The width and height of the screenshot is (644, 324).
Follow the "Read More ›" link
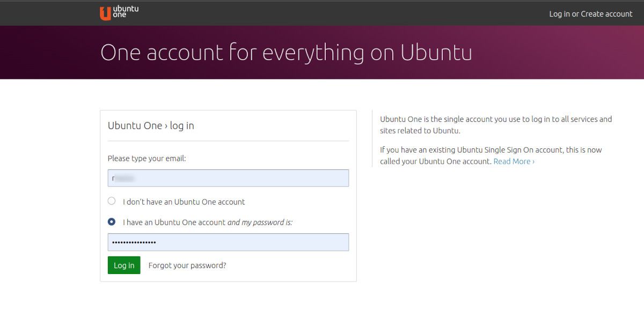(514, 161)
